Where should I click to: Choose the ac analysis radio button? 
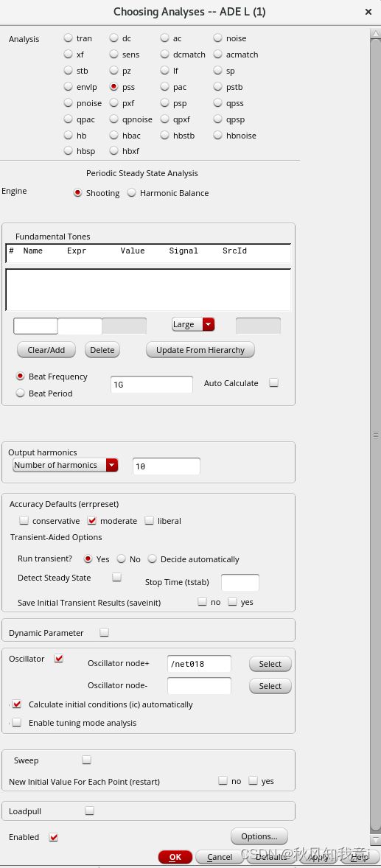(x=164, y=38)
